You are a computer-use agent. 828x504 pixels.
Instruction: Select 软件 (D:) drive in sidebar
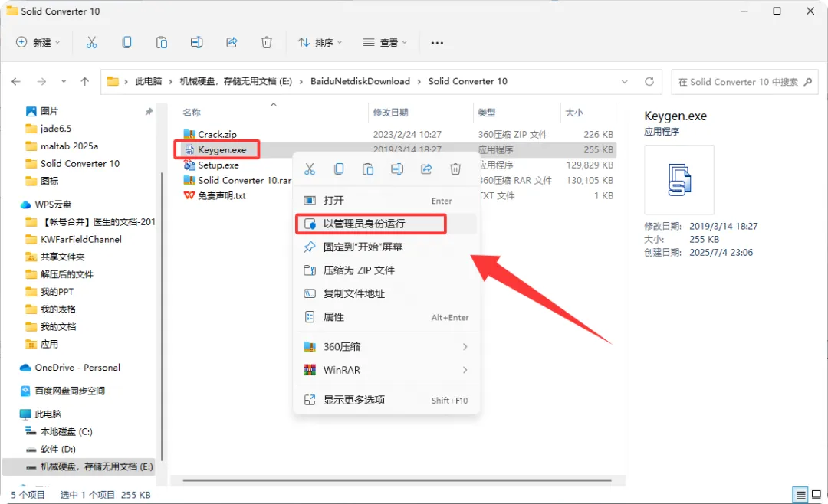tap(58, 449)
